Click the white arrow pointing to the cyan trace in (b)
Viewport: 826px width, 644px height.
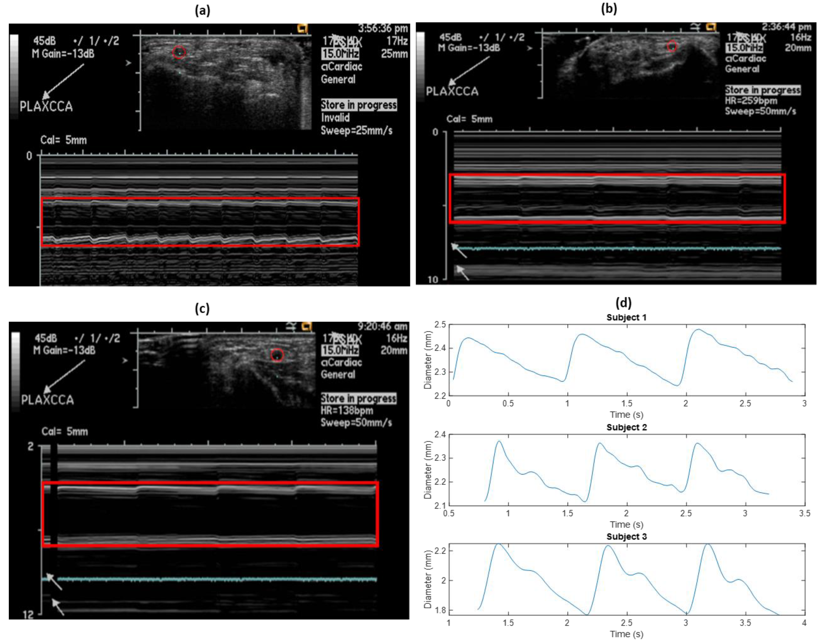(459, 250)
